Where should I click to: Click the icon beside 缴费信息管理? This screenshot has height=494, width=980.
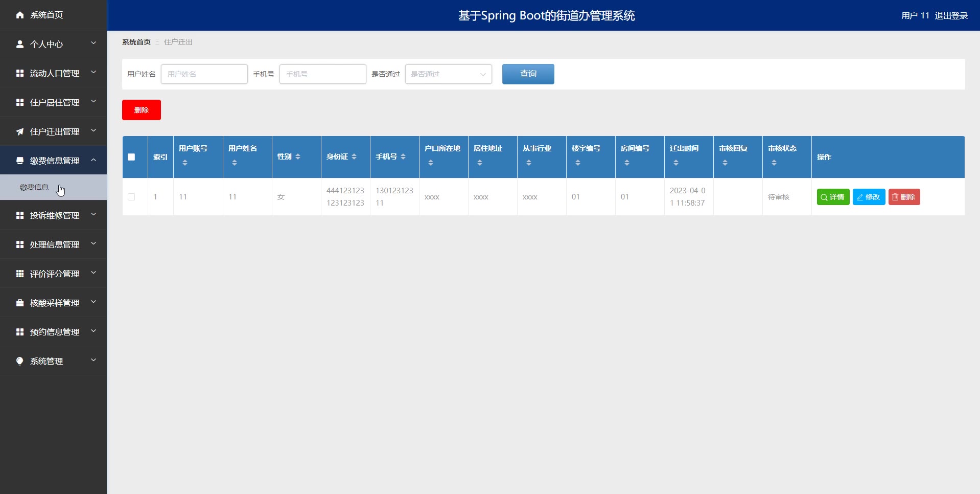point(20,161)
